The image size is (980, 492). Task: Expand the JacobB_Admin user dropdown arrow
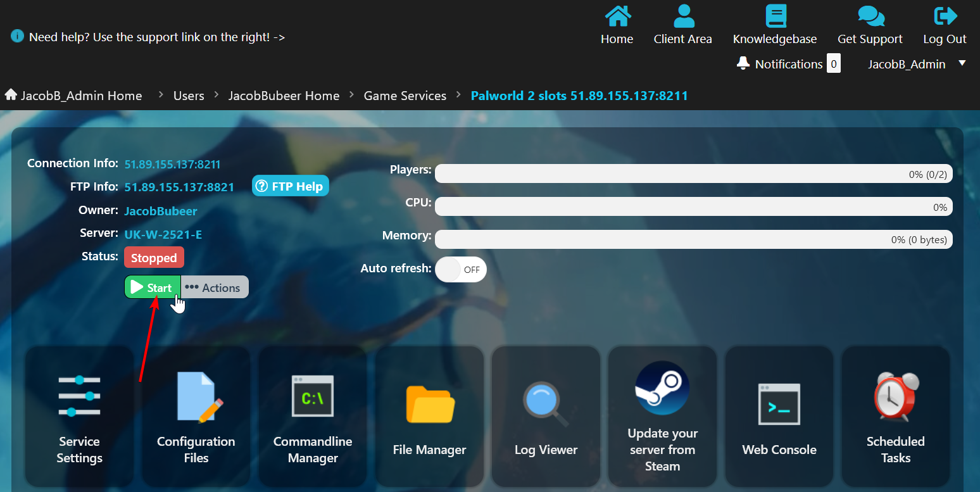pos(962,63)
